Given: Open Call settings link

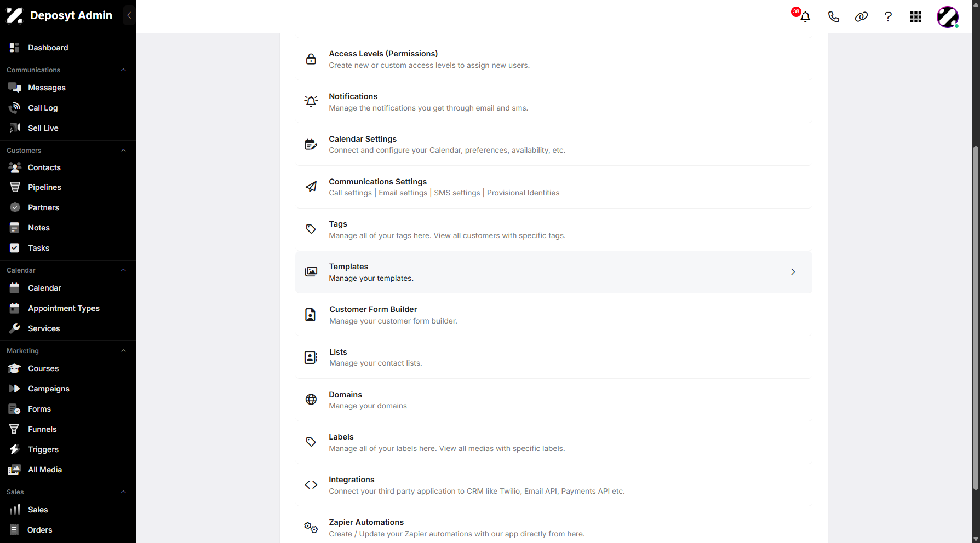Looking at the screenshot, I should click(351, 193).
